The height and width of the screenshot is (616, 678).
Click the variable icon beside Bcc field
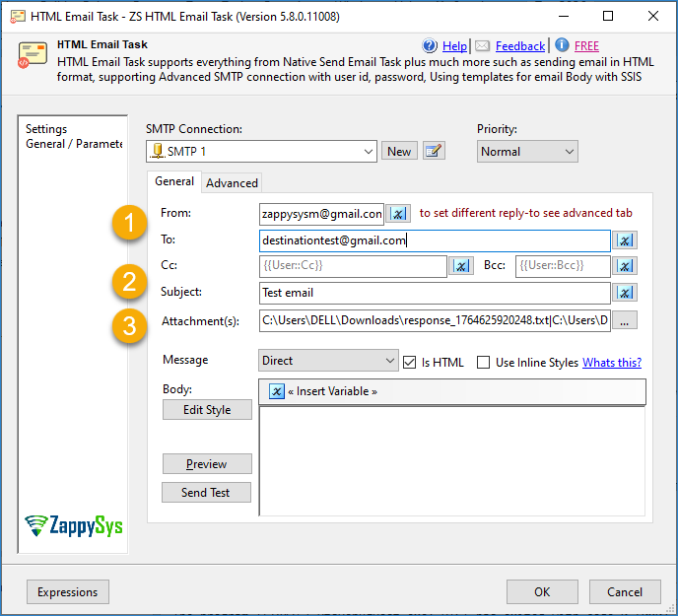625,266
